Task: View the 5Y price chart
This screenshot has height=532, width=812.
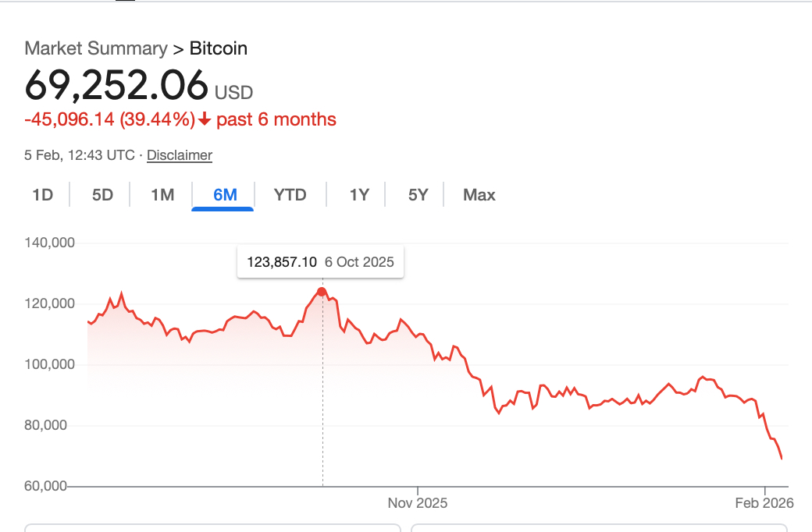Action: 418,195
